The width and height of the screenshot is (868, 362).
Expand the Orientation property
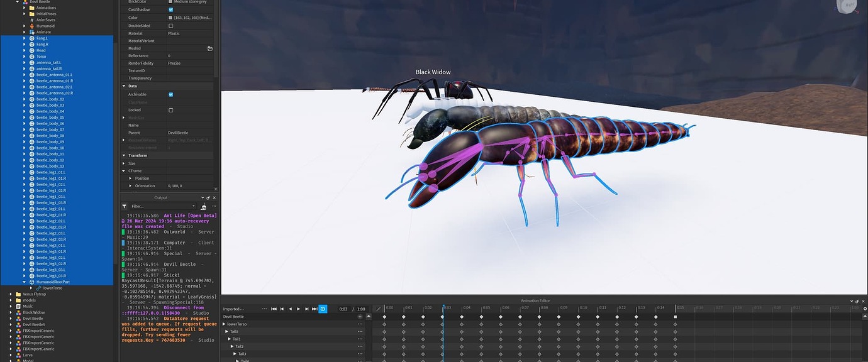click(x=130, y=186)
